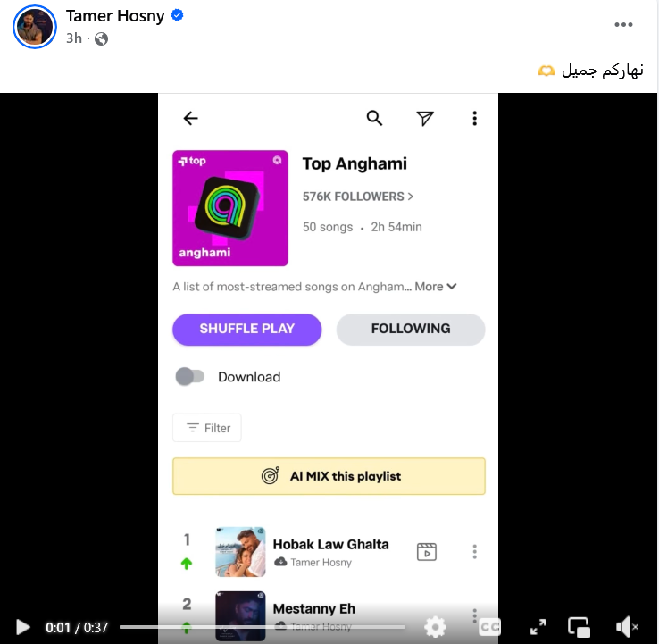Open video clip icon for Hobak Law Ghalta

427,551
